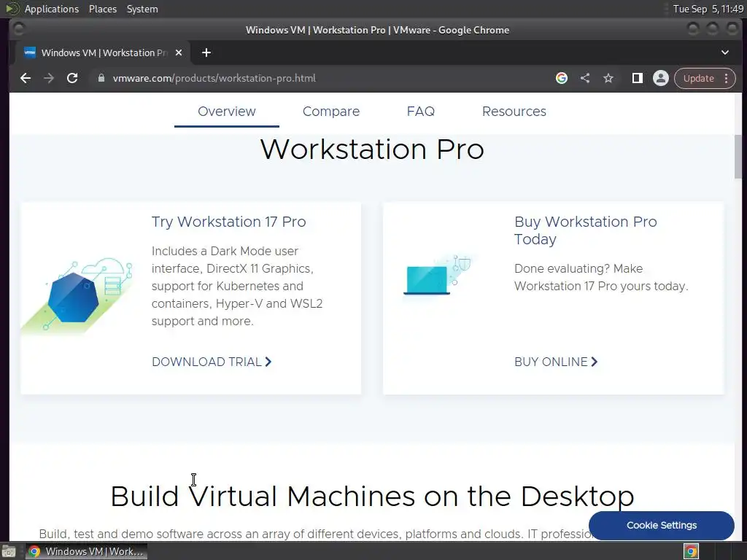Open the Chrome profile avatar
747x560 pixels.
pyautogui.click(x=661, y=78)
